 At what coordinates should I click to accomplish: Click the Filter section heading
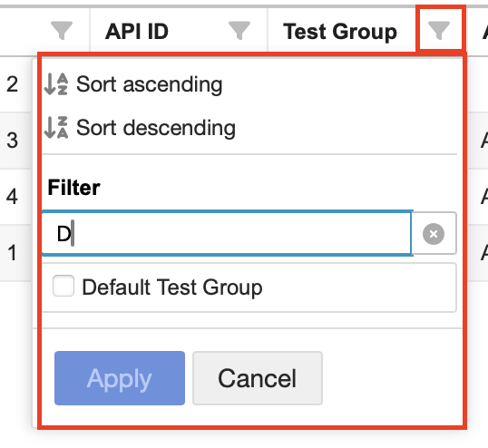tap(73, 188)
